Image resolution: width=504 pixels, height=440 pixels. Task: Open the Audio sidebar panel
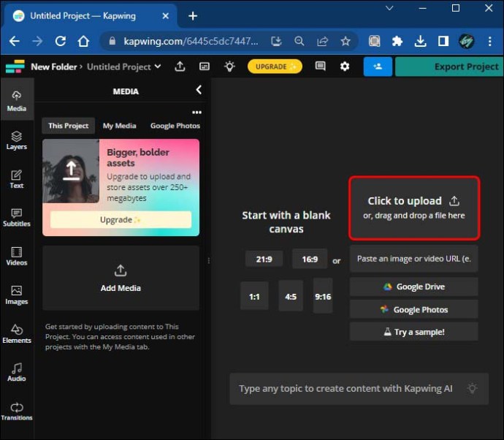[16, 372]
